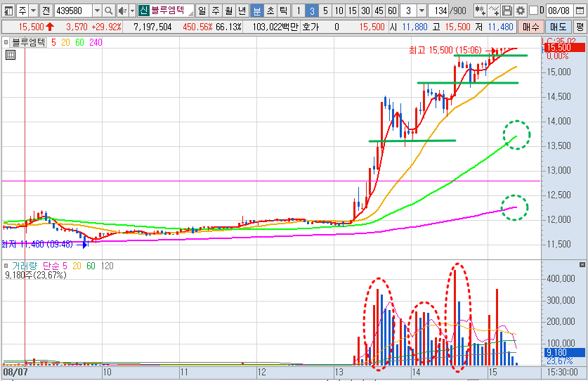The height and width of the screenshot is (381, 588).
Task: Select the minute 분 chart period
Action: tap(257, 11)
